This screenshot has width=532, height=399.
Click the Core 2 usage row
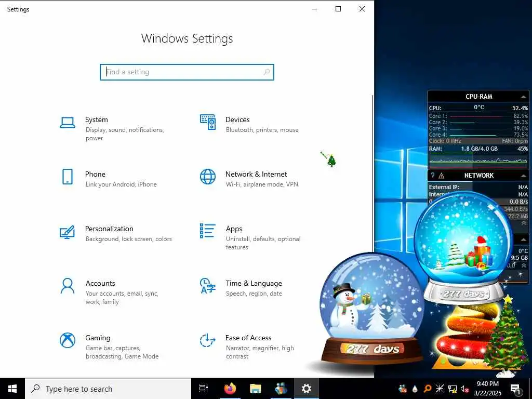(x=478, y=122)
